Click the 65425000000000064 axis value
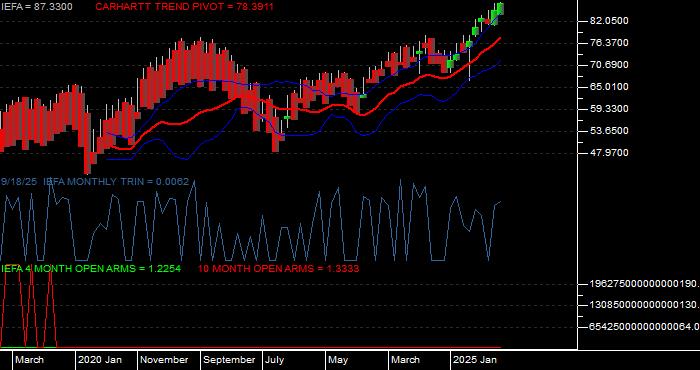This screenshot has width=700, height=370. tap(644, 328)
